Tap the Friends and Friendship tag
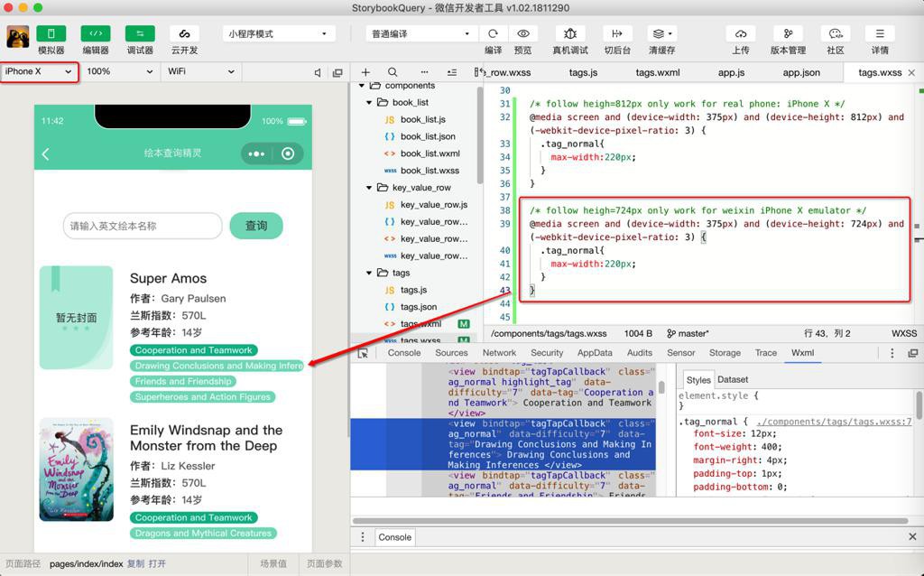The image size is (924, 576). pos(182,382)
